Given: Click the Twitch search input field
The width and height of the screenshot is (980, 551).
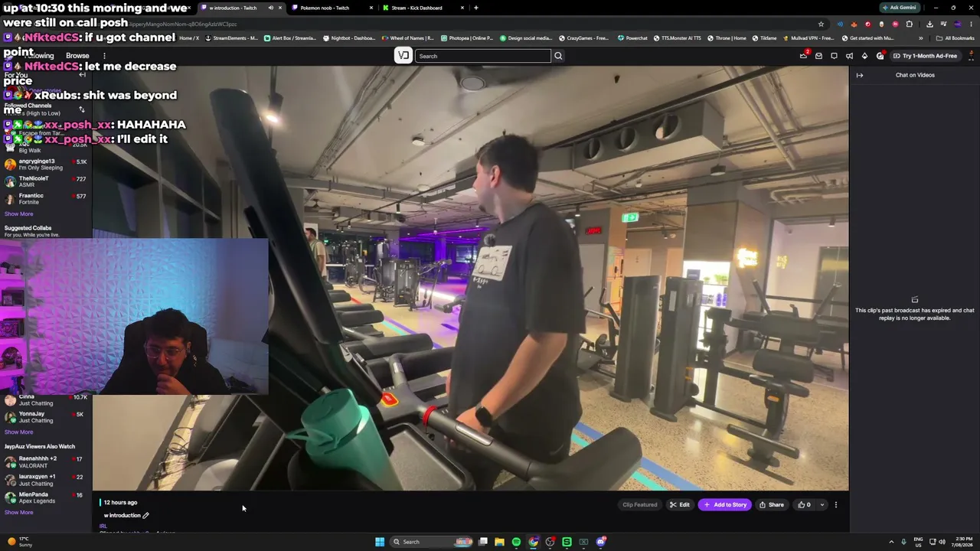Looking at the screenshot, I should coord(482,56).
